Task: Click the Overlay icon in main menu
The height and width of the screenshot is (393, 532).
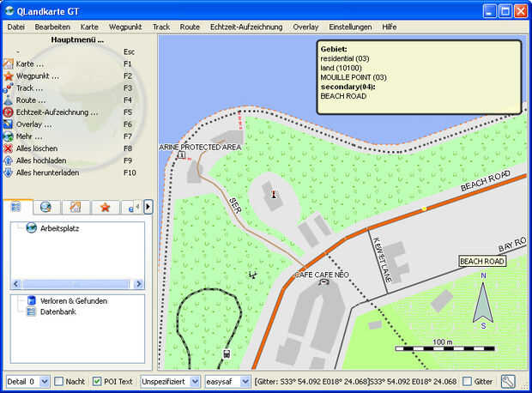Action: click(x=8, y=124)
